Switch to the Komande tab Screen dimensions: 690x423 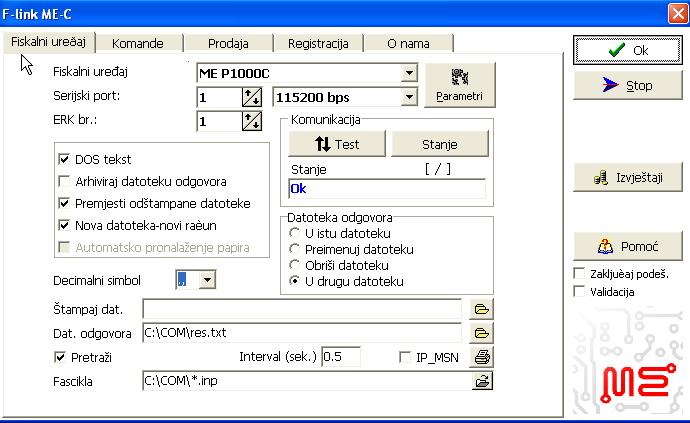pyautogui.click(x=137, y=43)
